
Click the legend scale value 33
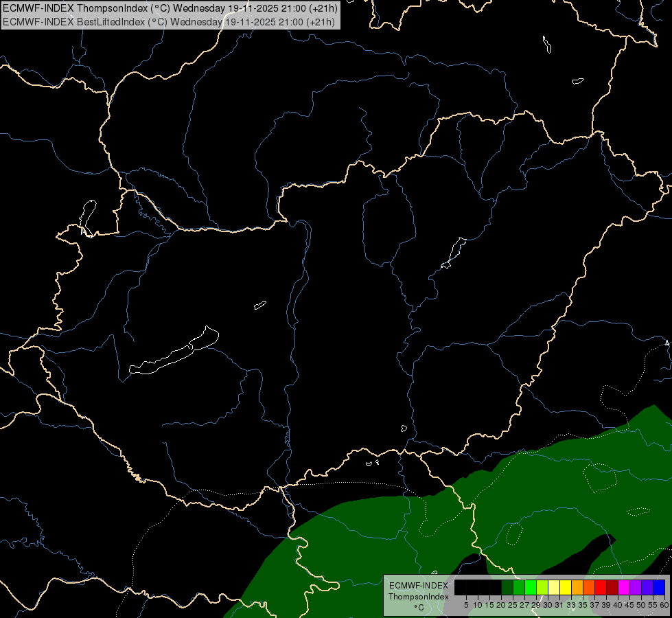tap(571, 605)
